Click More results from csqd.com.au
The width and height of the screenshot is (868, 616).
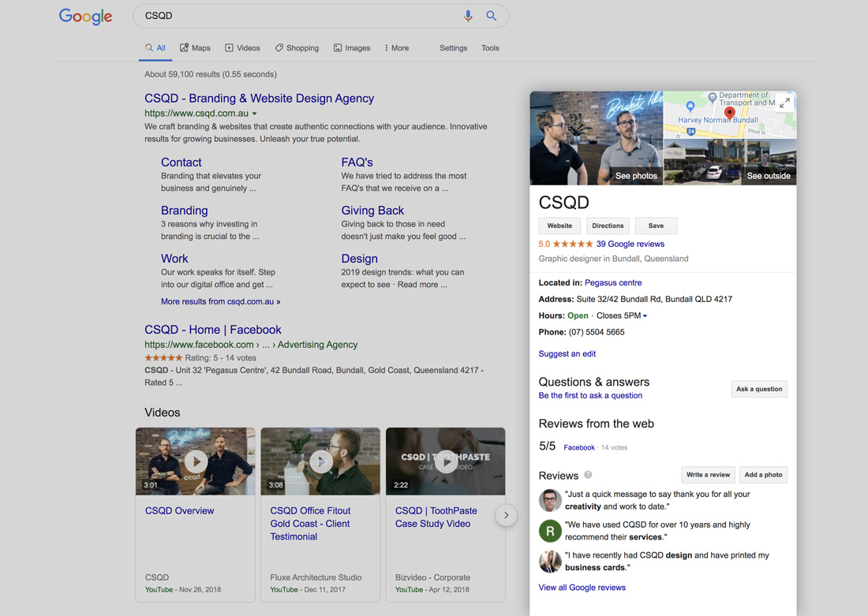tap(221, 301)
